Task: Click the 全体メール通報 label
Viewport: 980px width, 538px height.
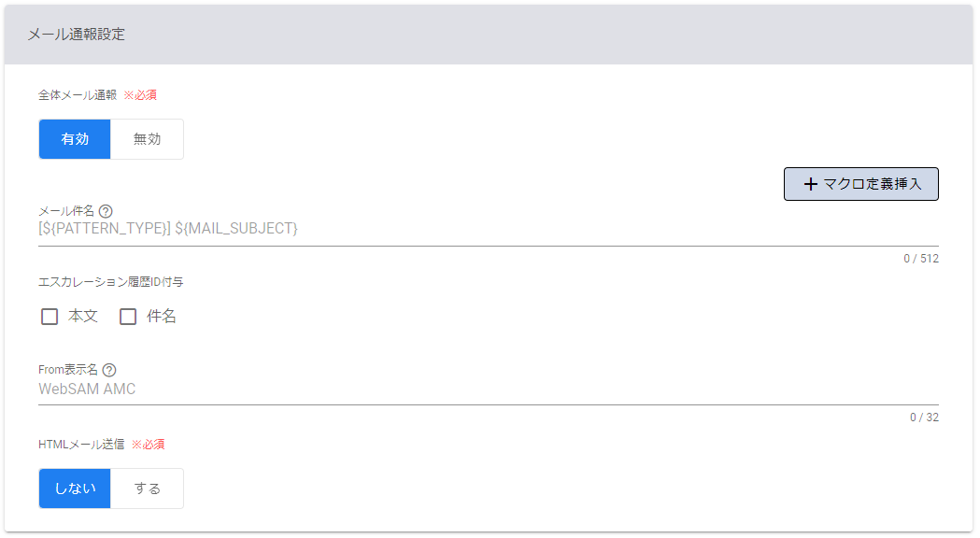Action: click(x=78, y=94)
